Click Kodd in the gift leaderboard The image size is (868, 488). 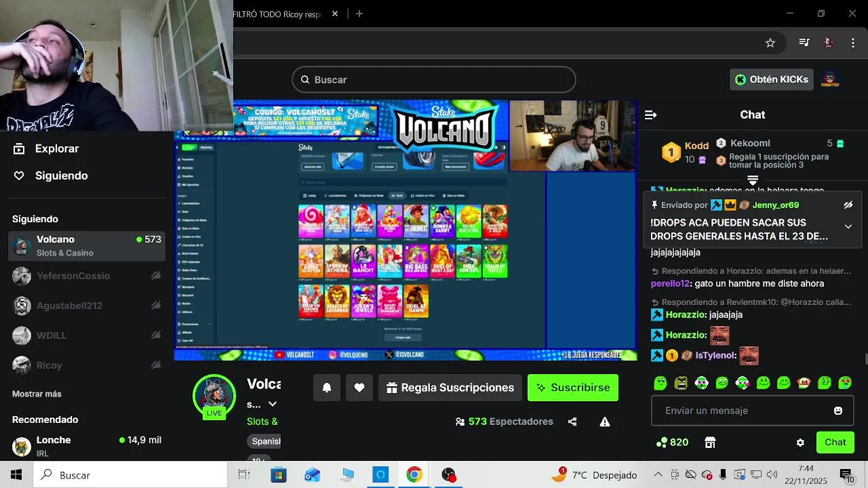(696, 146)
